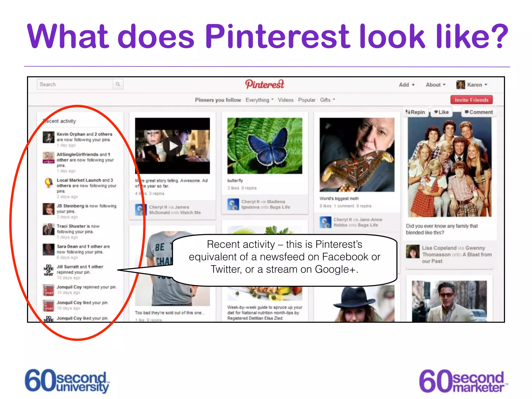The image size is (532, 399).
Task: Open the World's biggest moth image
Action: click(x=357, y=155)
